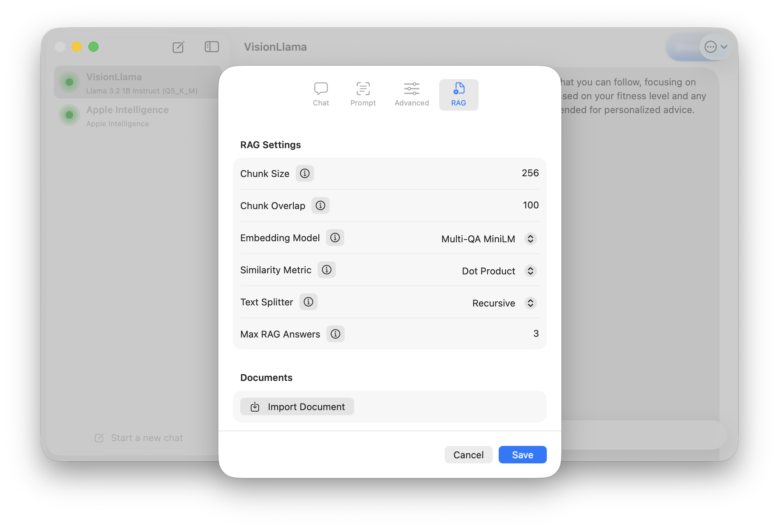Open the ellipsis options menu
Screen dimensions: 779x532
pos(710,47)
